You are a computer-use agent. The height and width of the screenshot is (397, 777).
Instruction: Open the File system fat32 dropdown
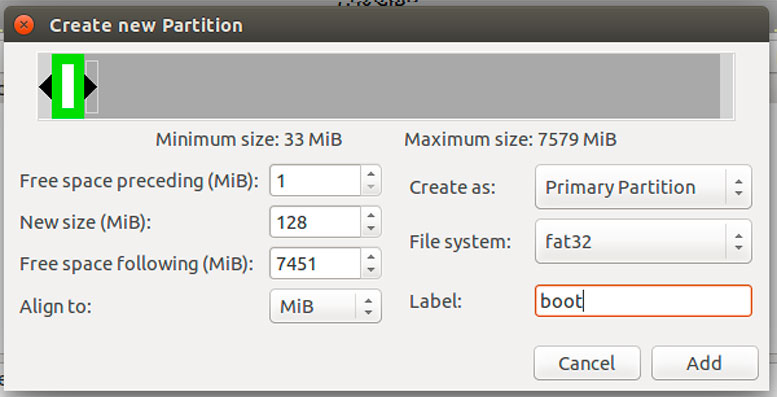643,241
